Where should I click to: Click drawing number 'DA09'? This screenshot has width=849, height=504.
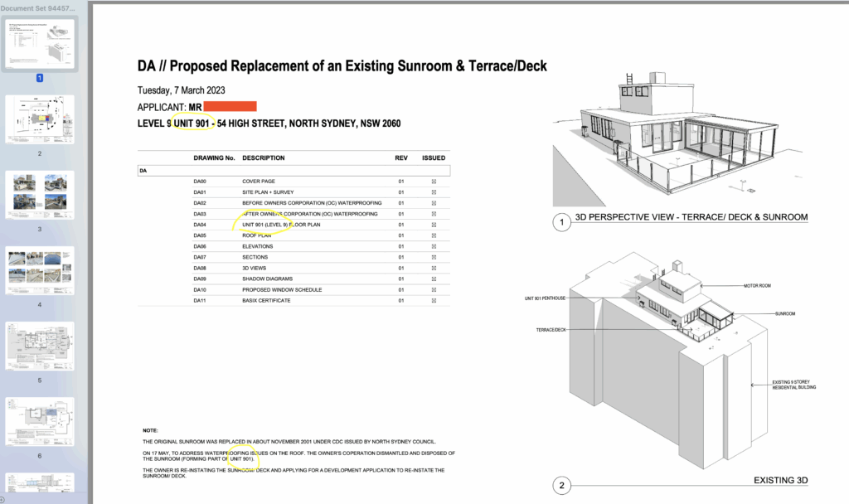tap(200, 279)
